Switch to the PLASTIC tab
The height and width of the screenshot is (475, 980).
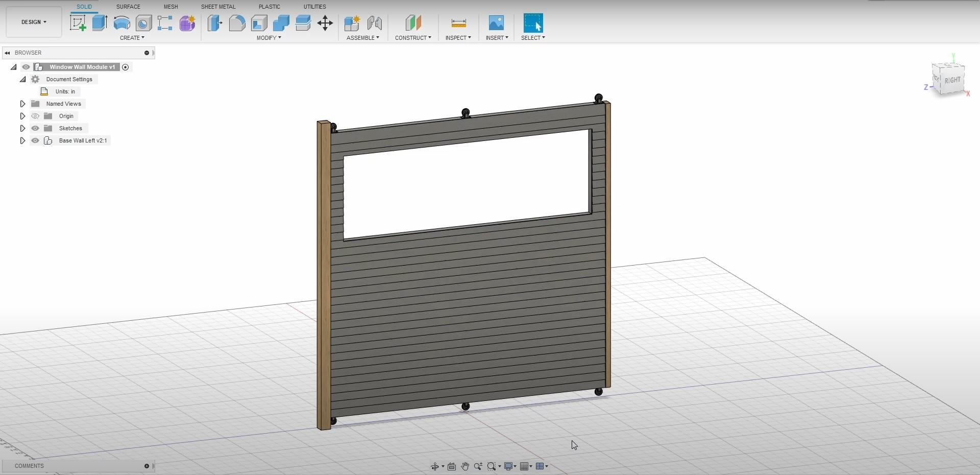[269, 7]
